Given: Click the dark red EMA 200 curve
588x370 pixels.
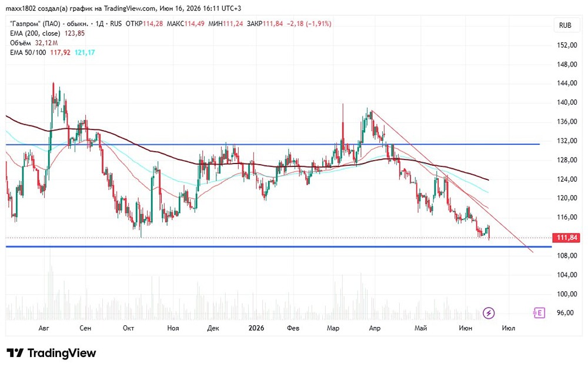Looking at the screenshot, I should point(150,151).
